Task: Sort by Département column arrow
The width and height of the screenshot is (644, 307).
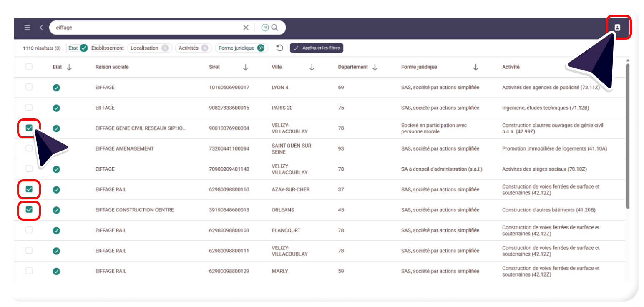Action: 375,67
